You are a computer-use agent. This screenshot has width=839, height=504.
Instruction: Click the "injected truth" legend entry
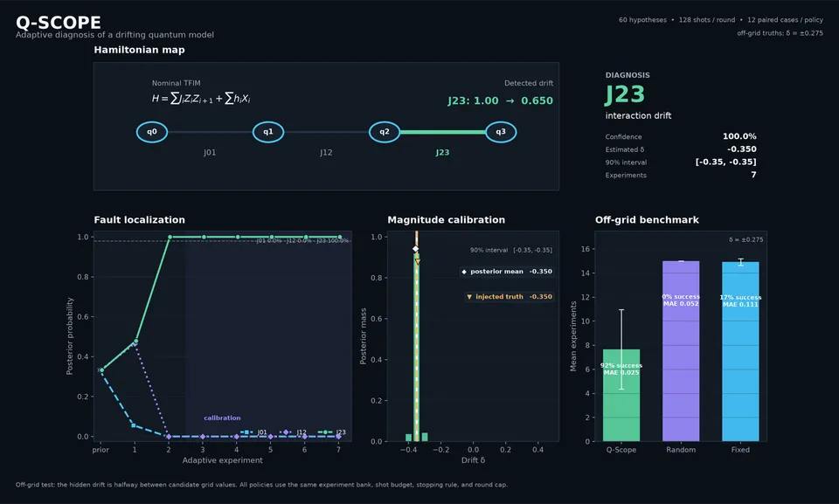pyautogui.click(x=509, y=297)
